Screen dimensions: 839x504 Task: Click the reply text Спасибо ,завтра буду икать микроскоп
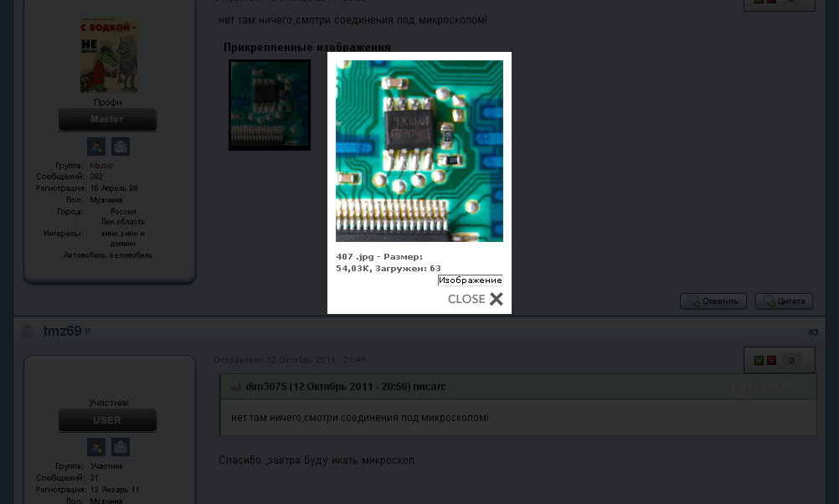[x=317, y=460]
